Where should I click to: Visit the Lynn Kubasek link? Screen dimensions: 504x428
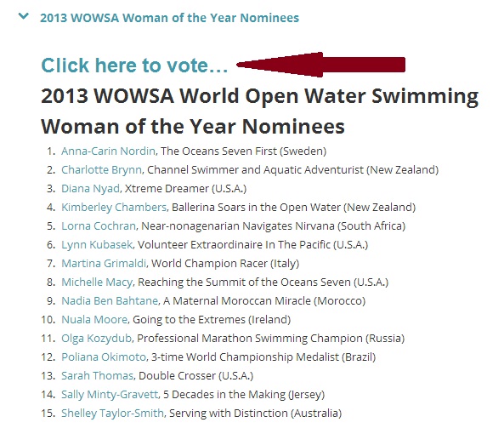97,244
